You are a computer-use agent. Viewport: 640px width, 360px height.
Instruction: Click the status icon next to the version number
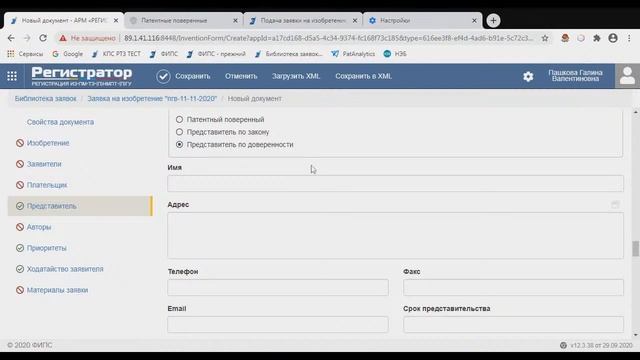click(563, 345)
